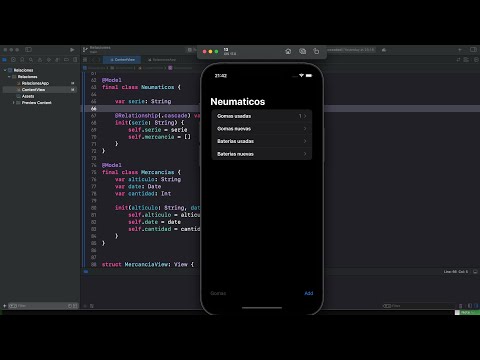480x360 pixels.
Task: Run the project with the play button
Action: 72,50
